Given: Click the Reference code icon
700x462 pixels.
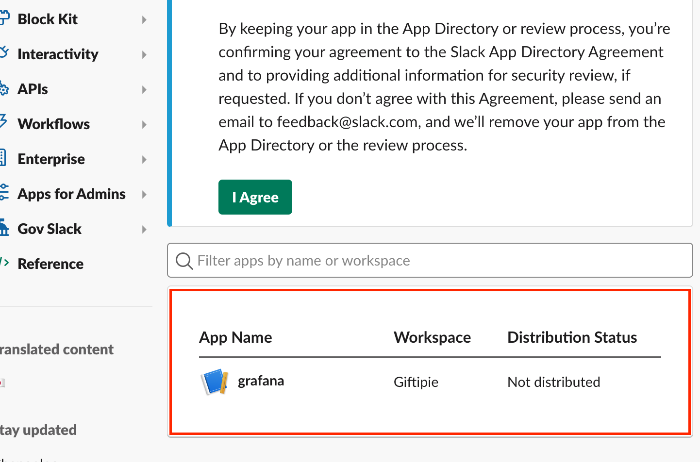Looking at the screenshot, I should (x=4, y=262).
